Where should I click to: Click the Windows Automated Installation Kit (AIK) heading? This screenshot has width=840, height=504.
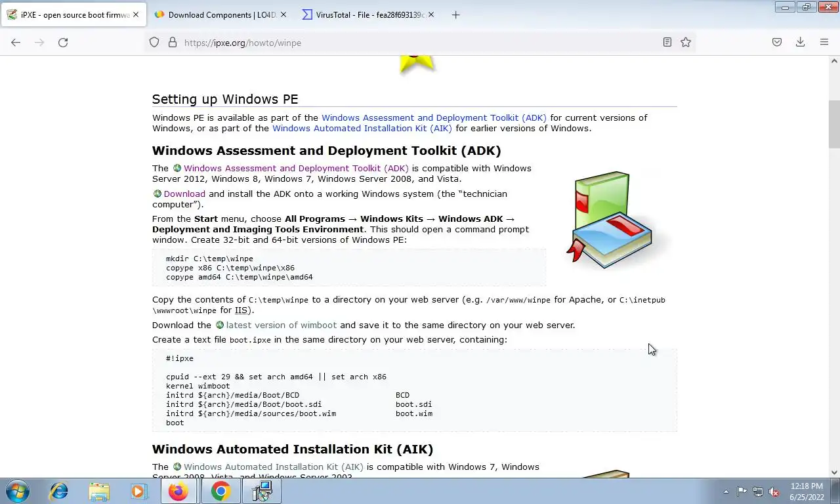(x=293, y=450)
